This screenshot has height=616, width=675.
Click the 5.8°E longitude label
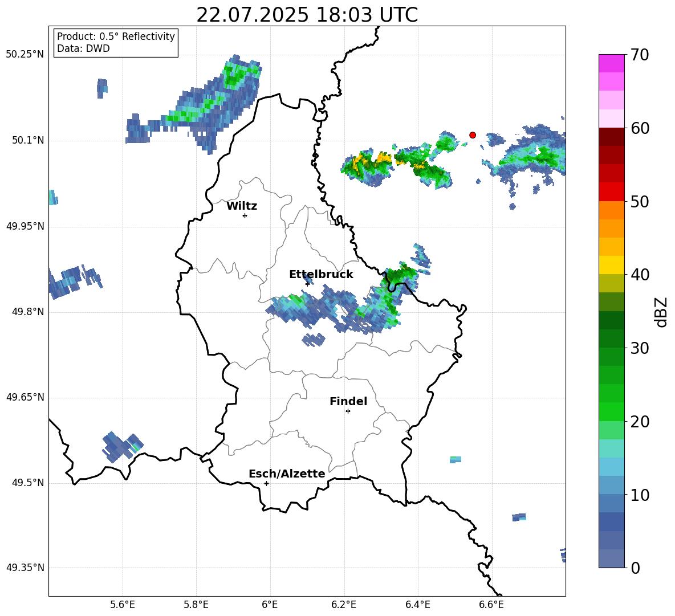[196, 605]
